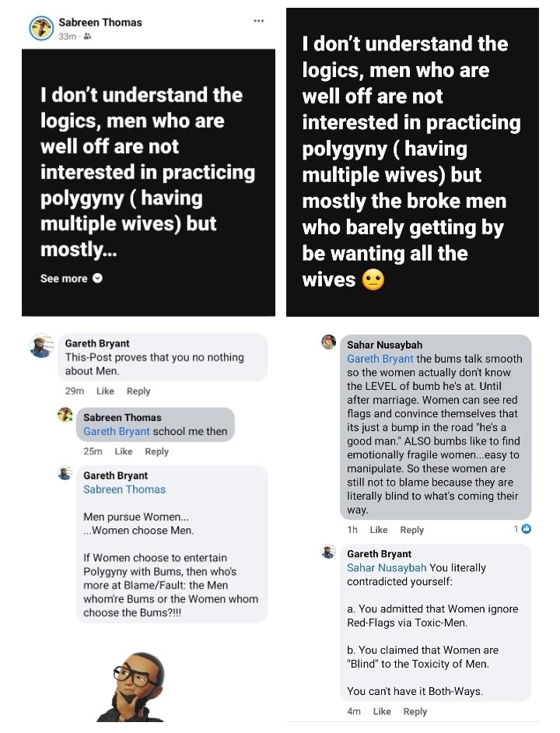Reply to Sahar Nusaybah's comment

(412, 530)
